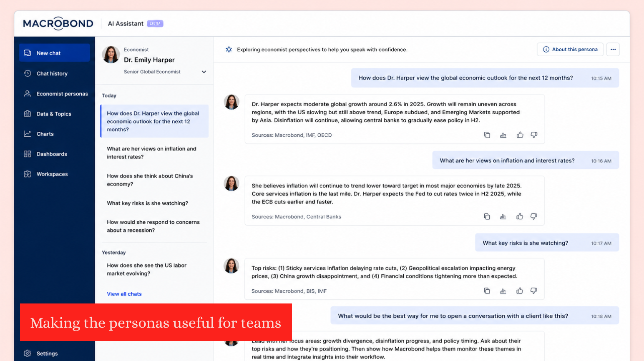This screenshot has height=361, width=644.
Task: Start a New chat
Action: (54, 53)
